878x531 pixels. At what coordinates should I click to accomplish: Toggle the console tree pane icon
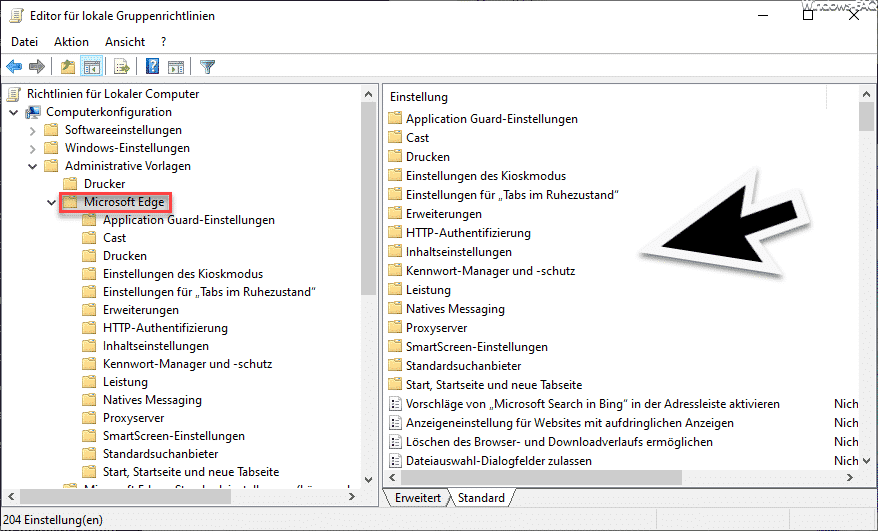click(92, 67)
